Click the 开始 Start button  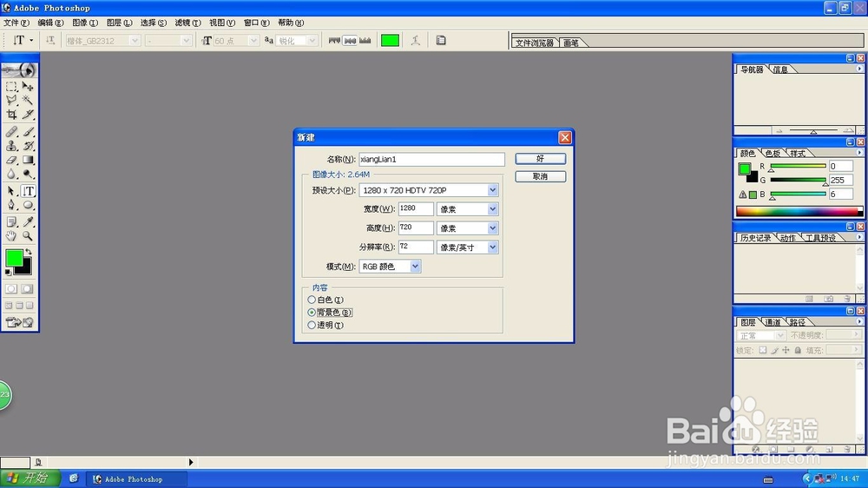(x=30, y=478)
